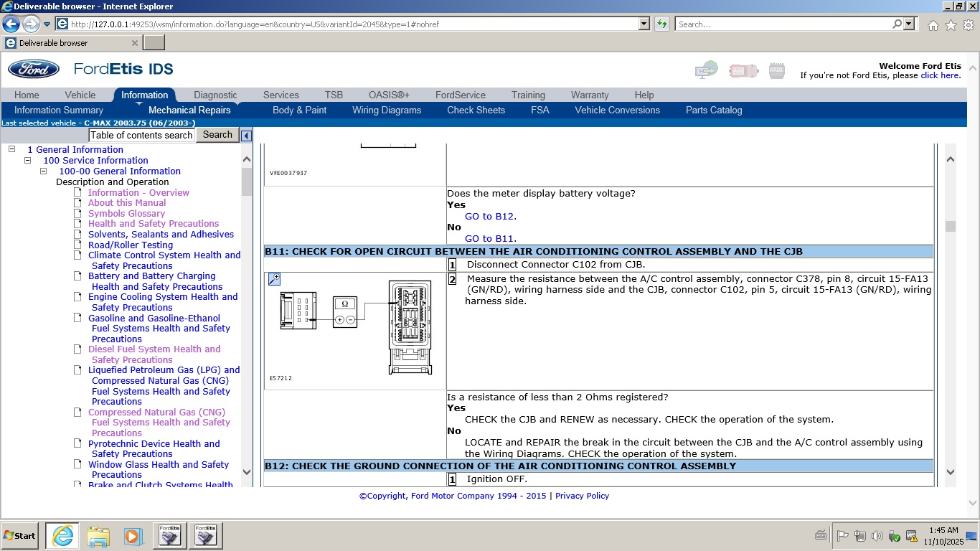The image size is (980, 551).
Task: Click the VMM module icon in header
Action: coord(776,70)
